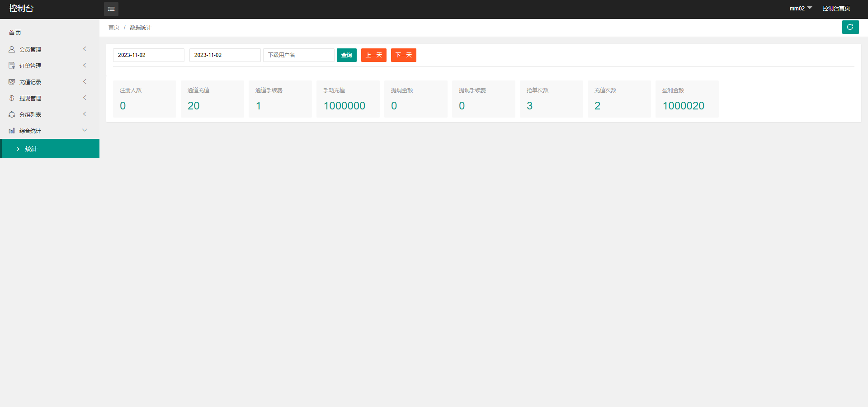
Task: Click the start date field 2023-11-02
Action: pyautogui.click(x=149, y=55)
